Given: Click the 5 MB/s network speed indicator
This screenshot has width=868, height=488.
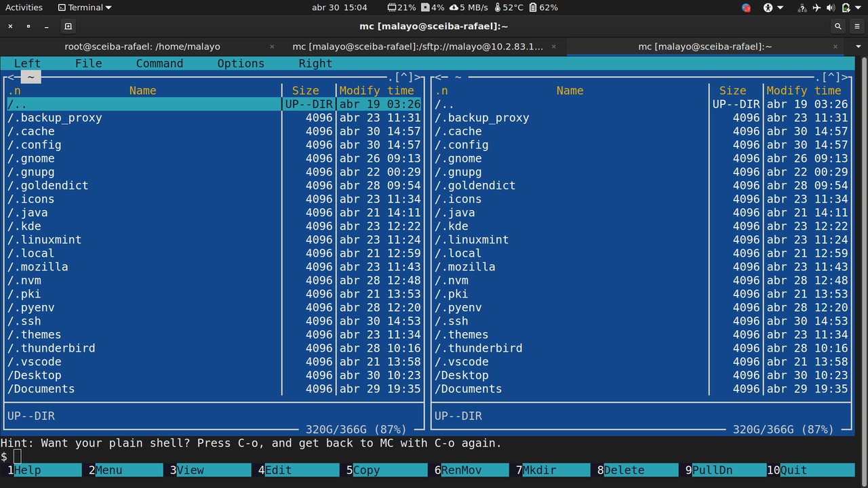Looking at the screenshot, I should point(469,7).
